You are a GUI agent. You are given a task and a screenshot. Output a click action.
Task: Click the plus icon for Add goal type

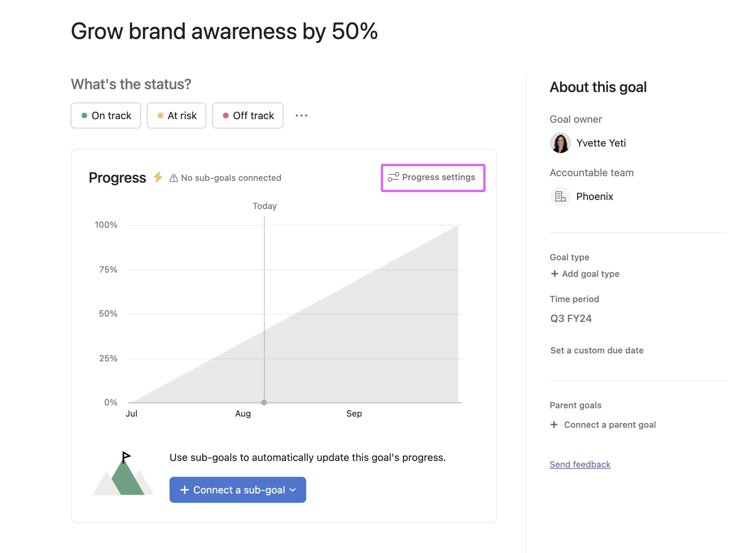pyautogui.click(x=554, y=274)
